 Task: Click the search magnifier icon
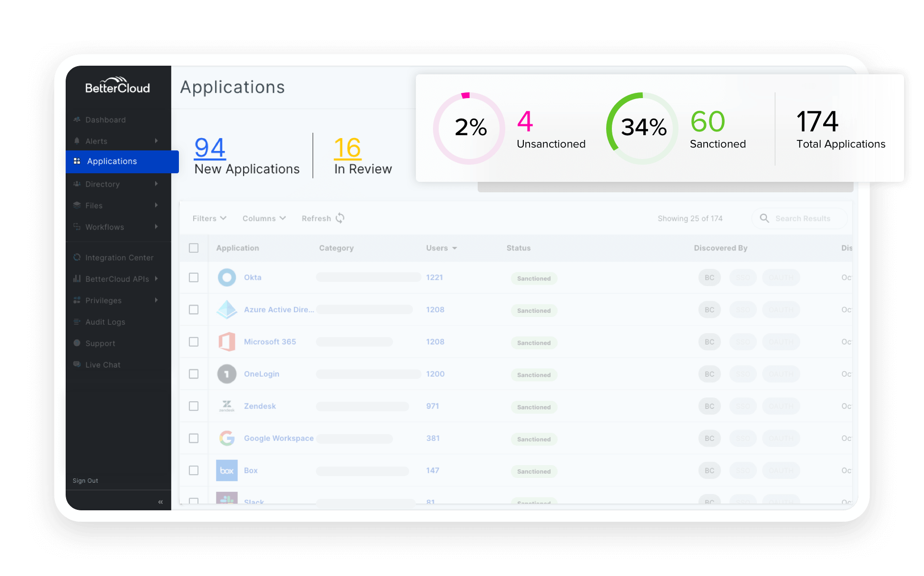pyautogui.click(x=764, y=218)
